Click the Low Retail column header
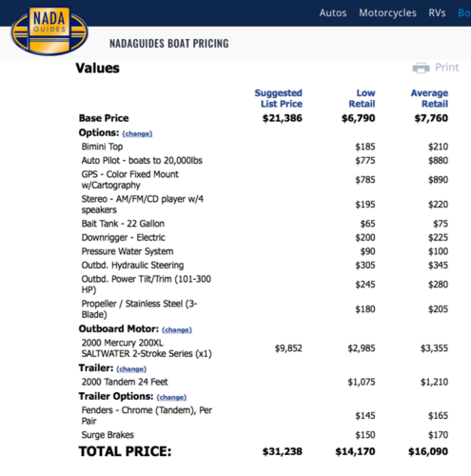Viewport: 471px width, 476px height. pos(362,98)
